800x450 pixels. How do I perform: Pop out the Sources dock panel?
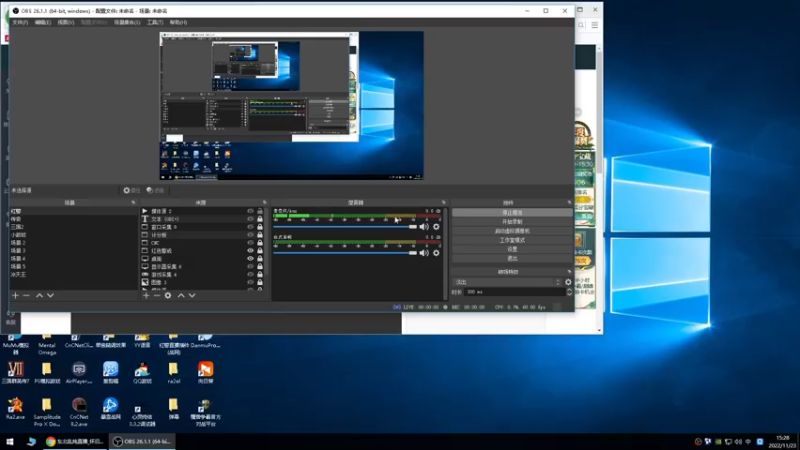pos(264,203)
